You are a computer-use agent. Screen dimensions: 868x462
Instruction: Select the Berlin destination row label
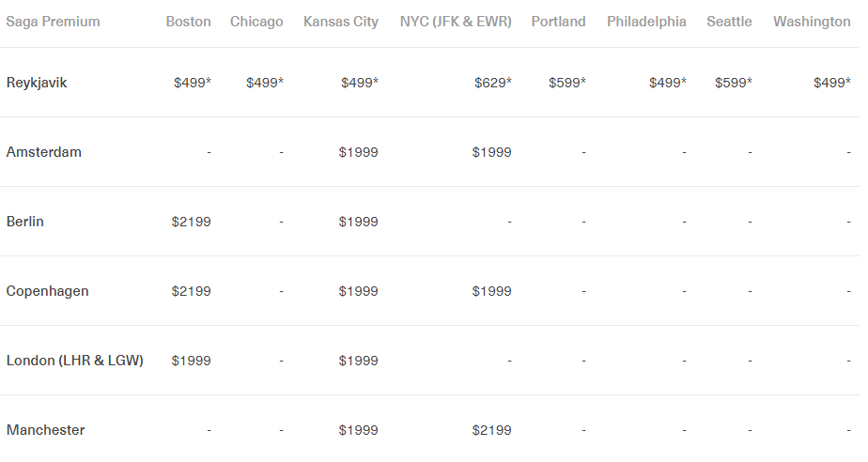tap(25, 222)
